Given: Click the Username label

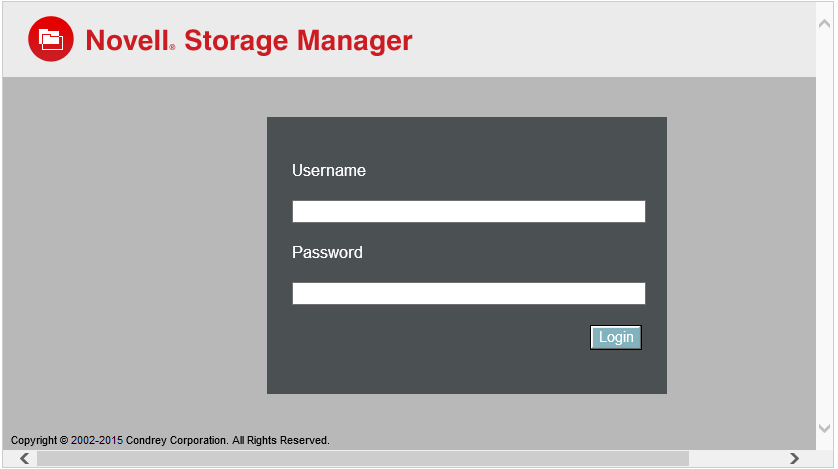Looking at the screenshot, I should point(329,170).
